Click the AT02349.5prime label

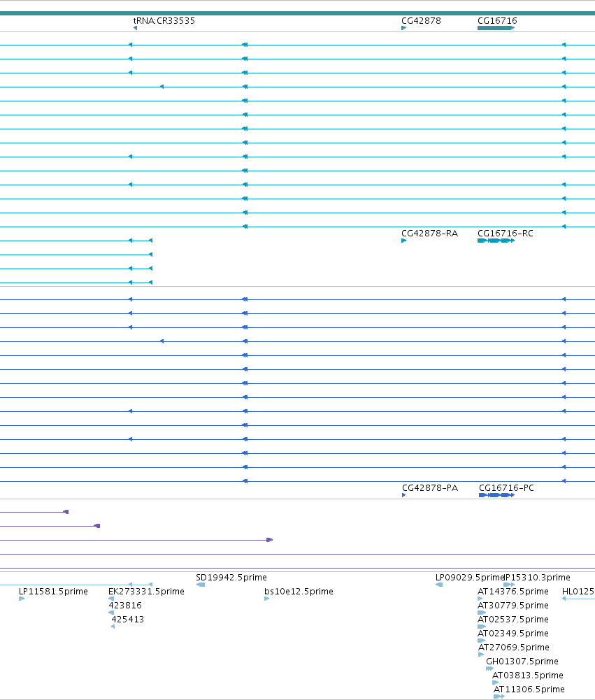pos(513,633)
